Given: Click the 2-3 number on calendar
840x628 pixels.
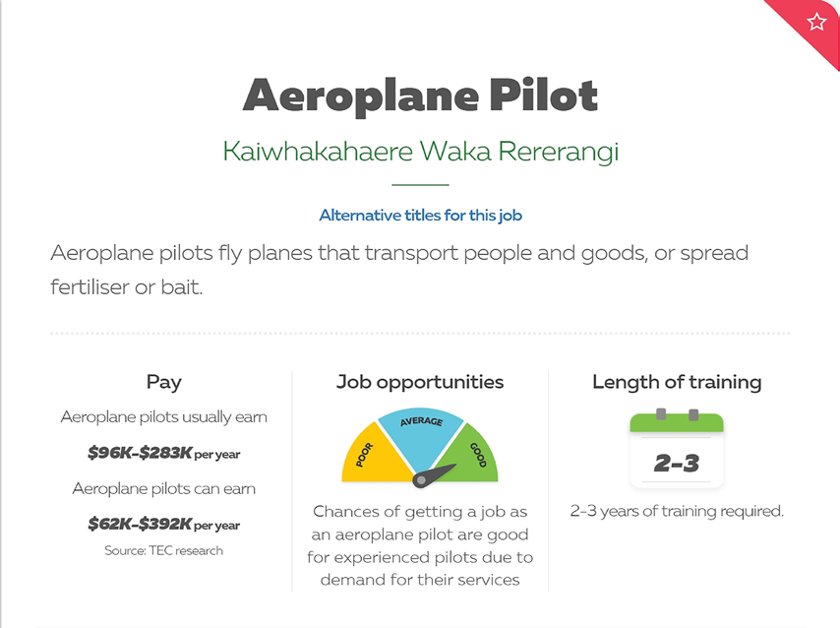Looking at the screenshot, I should (x=677, y=464).
